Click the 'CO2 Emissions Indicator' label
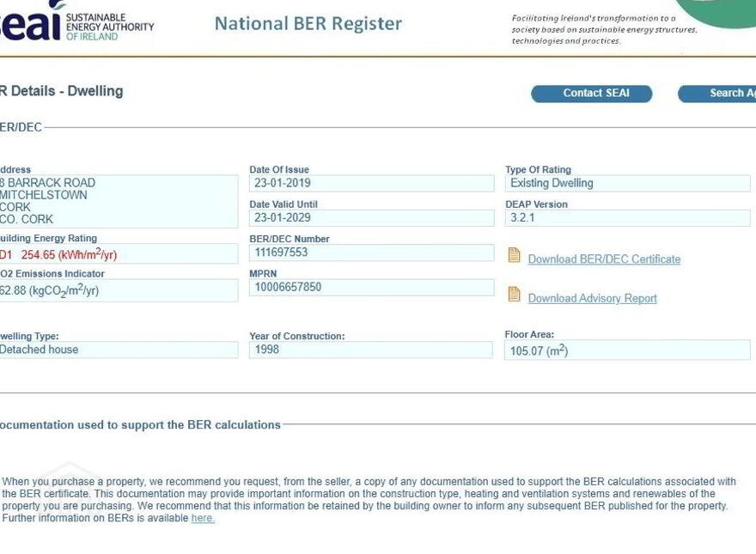 click(52, 274)
